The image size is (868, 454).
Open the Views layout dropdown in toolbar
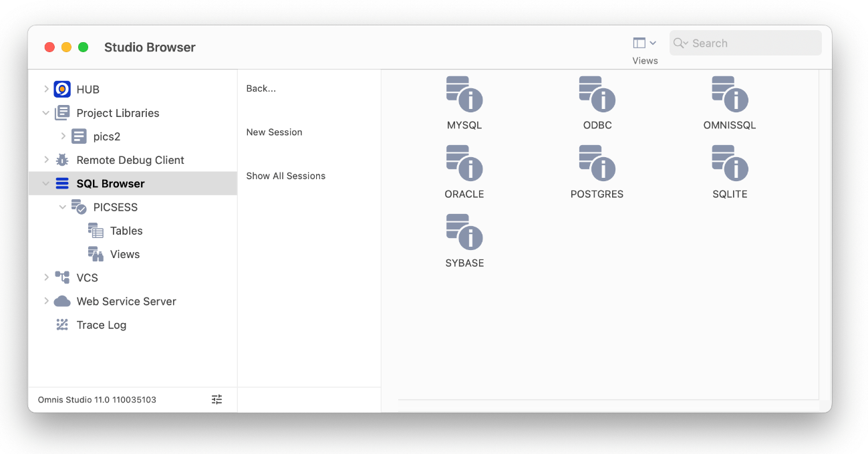coord(645,43)
